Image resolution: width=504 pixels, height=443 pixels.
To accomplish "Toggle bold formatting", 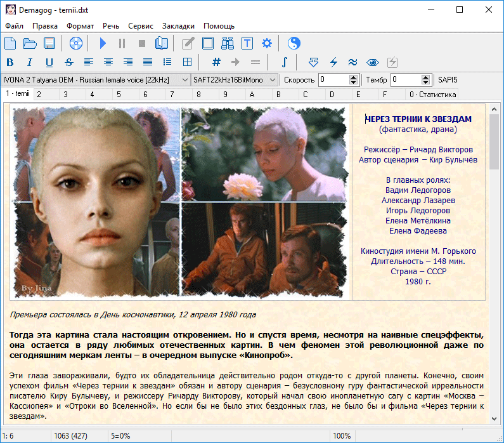I will coord(10,62).
